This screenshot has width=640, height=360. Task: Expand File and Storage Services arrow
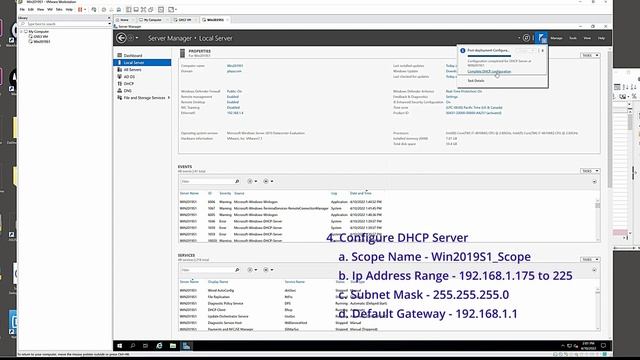[169, 98]
